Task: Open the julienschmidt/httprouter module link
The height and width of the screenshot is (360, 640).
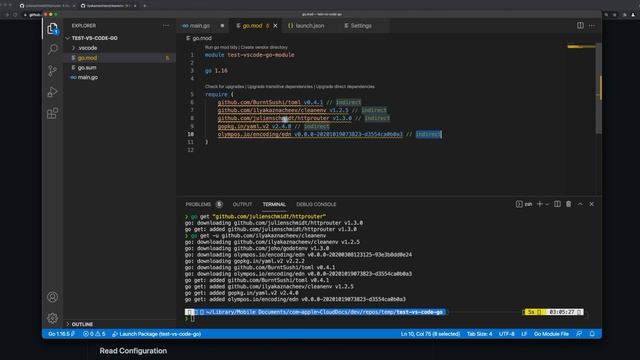Action: [273, 118]
